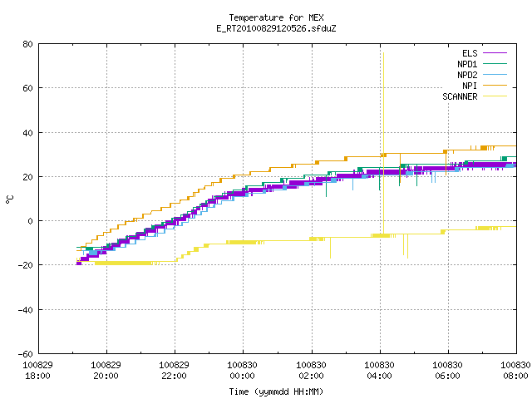The width and height of the screenshot is (532, 399).
Task: Click the x-axis label 100830 06:00
Action: coord(447,371)
